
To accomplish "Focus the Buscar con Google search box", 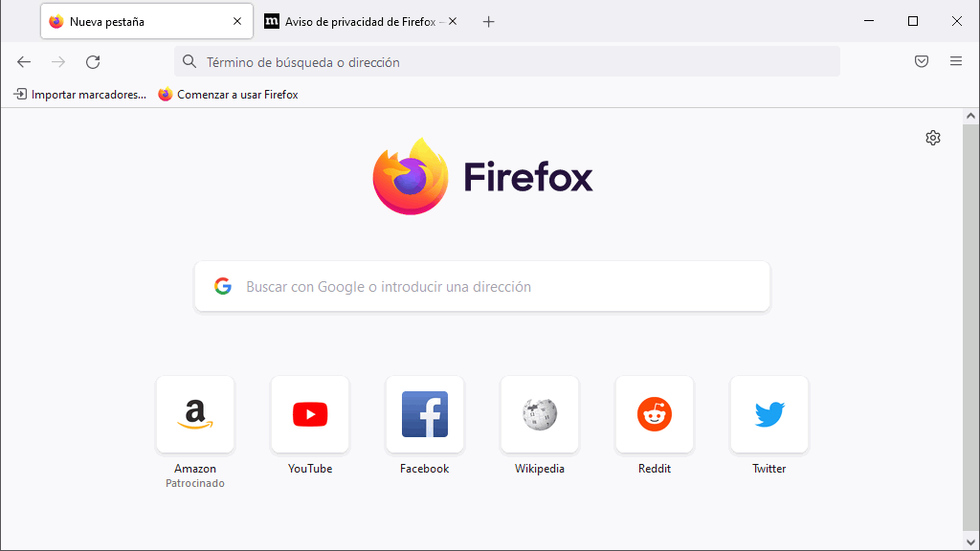I will point(482,286).
